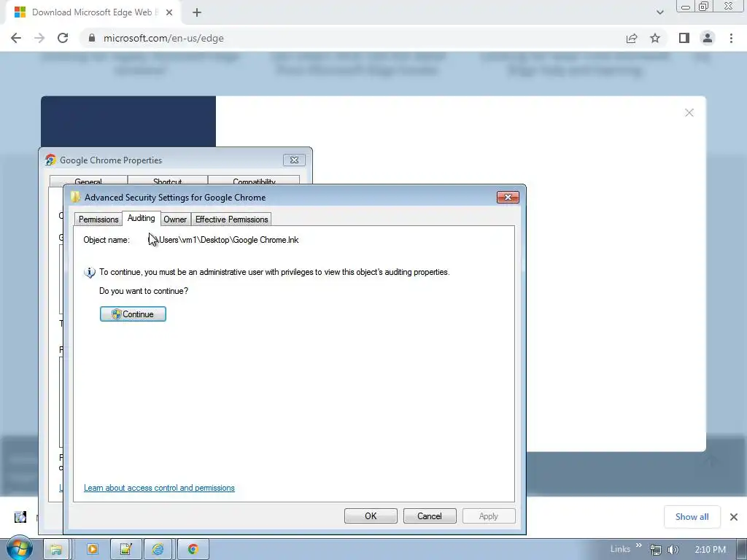Open network status tray icon
Screen dimensions: 747x560
(656, 550)
